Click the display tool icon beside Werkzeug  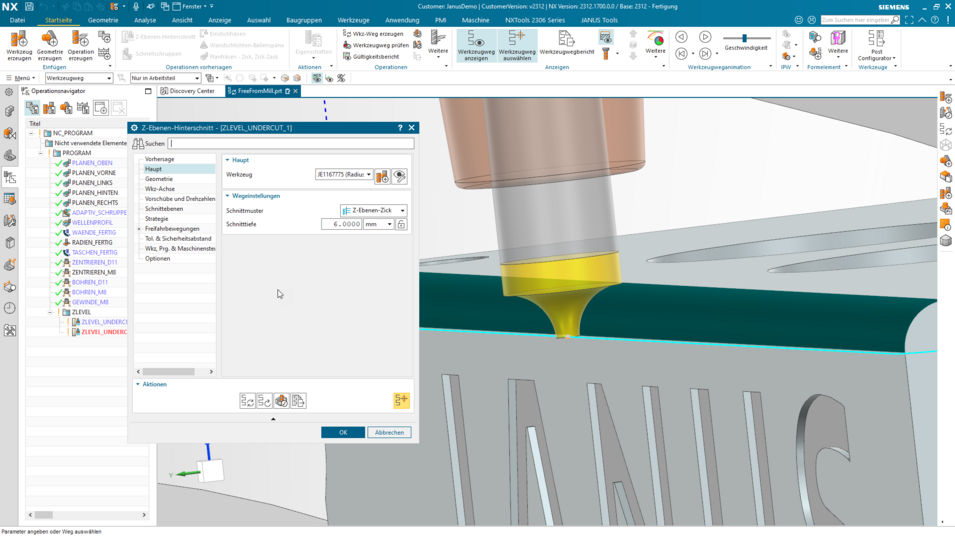pyautogui.click(x=400, y=177)
